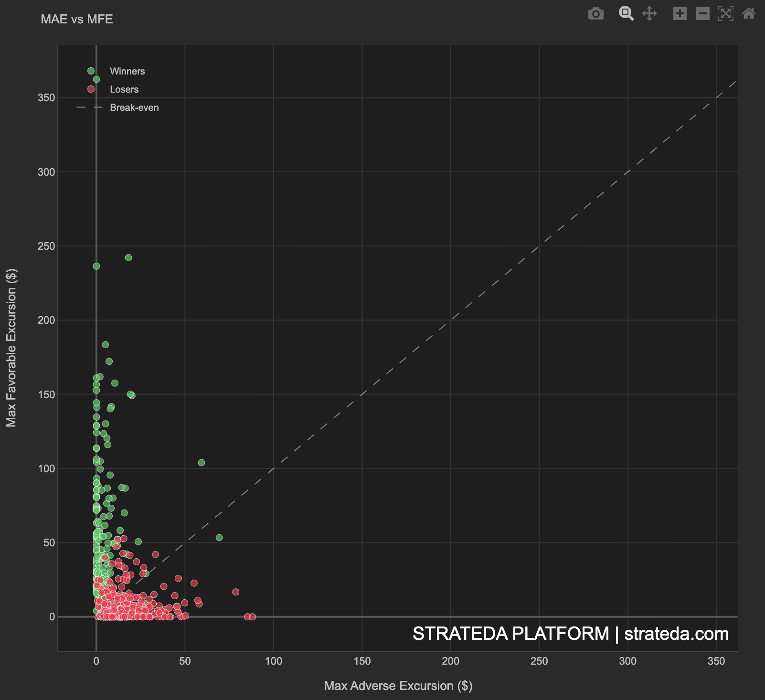Activate the box zoom tool
This screenshot has width=765, height=700.
tap(626, 14)
